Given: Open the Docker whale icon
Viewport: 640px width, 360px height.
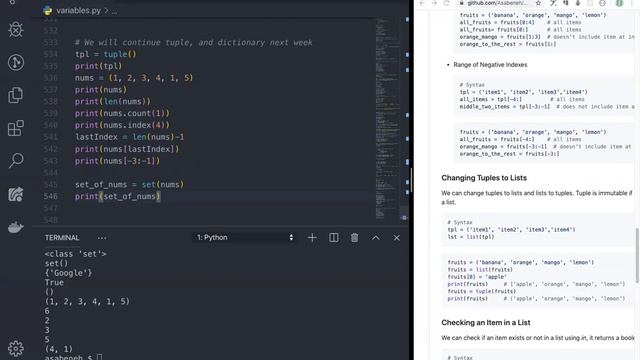Looking at the screenshot, I should point(16,227).
